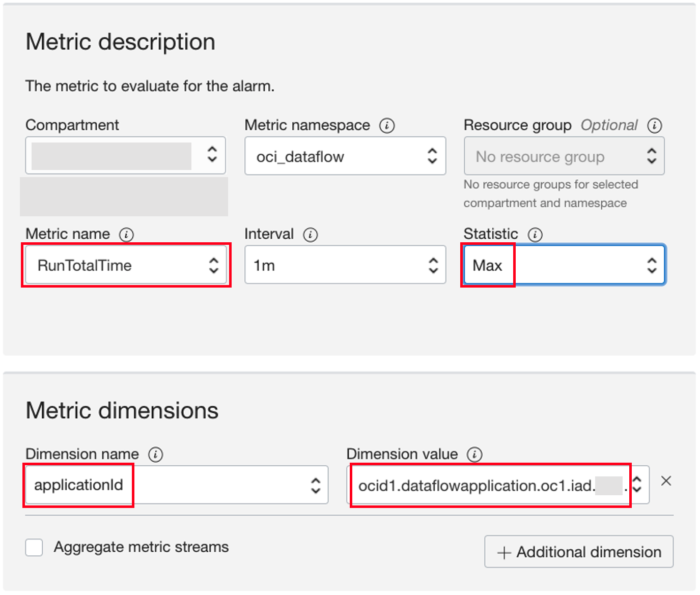
Task: Enable Aggregate metric streams checkbox
Action: point(34,548)
